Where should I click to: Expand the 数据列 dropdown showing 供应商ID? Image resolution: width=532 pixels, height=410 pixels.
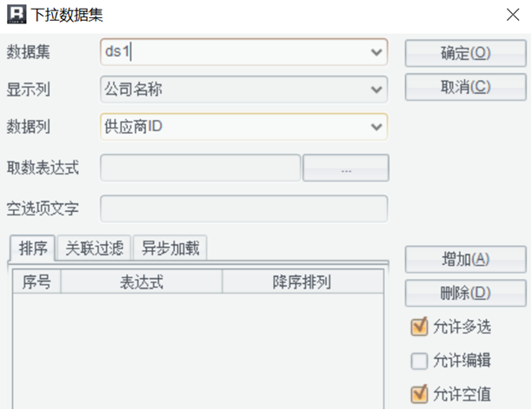(x=376, y=127)
